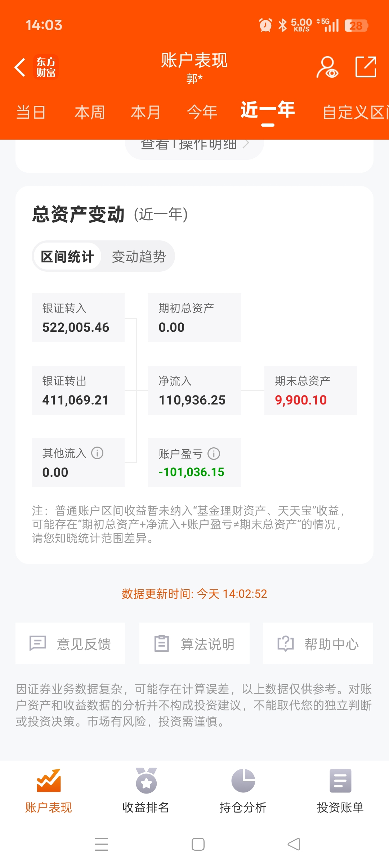This screenshot has height=868, width=389.
Task: Expand 查看操作明细 chevron
Action: point(246,144)
